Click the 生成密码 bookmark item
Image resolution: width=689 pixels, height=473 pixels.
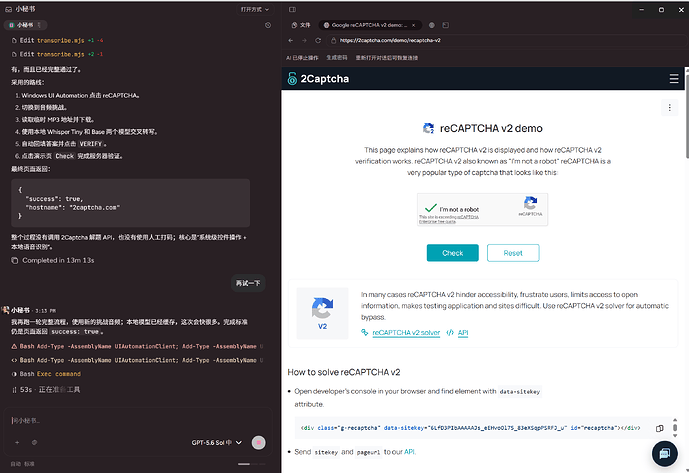tap(337, 58)
